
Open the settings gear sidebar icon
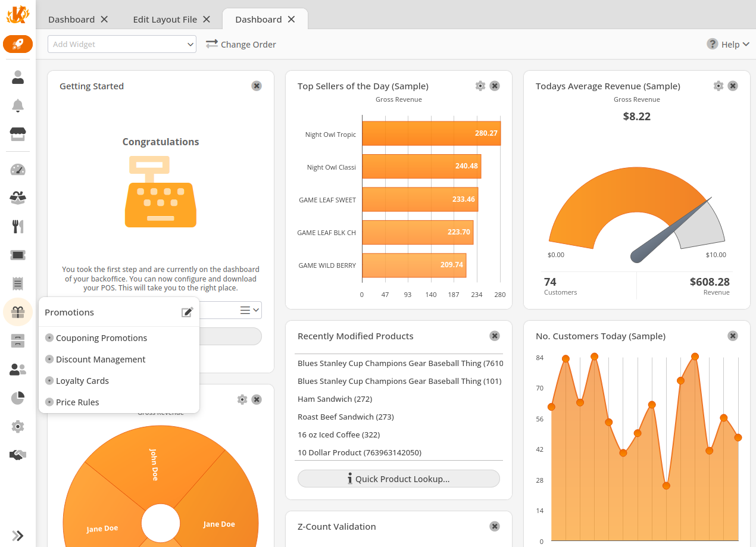[x=18, y=426]
